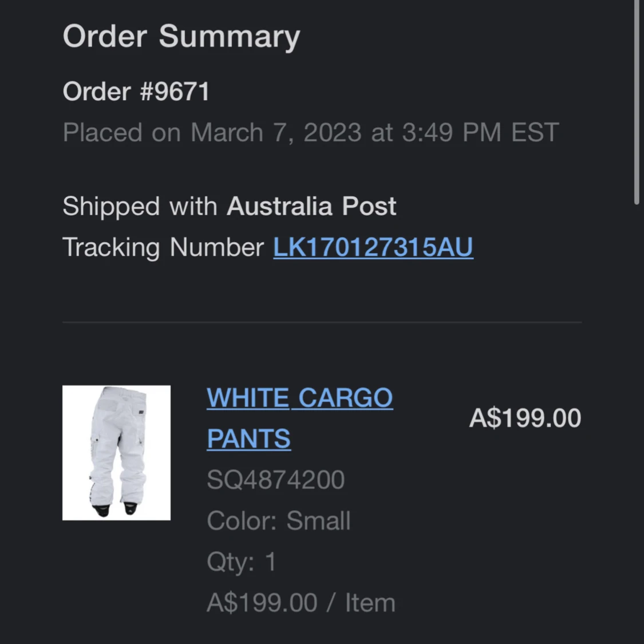Click the Qty: 1 line
The image size is (644, 644).
click(241, 562)
